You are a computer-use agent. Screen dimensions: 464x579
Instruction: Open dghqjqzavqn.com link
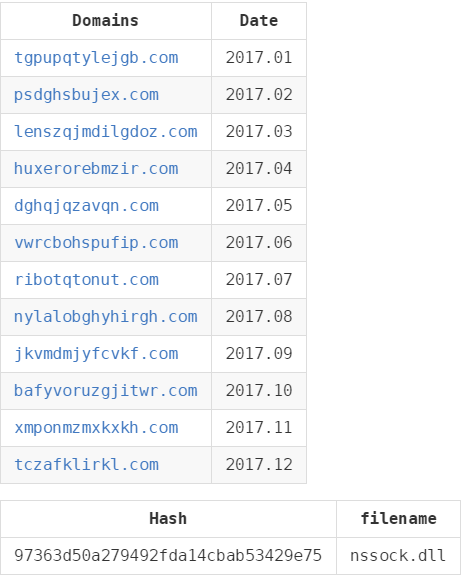[x=86, y=206]
